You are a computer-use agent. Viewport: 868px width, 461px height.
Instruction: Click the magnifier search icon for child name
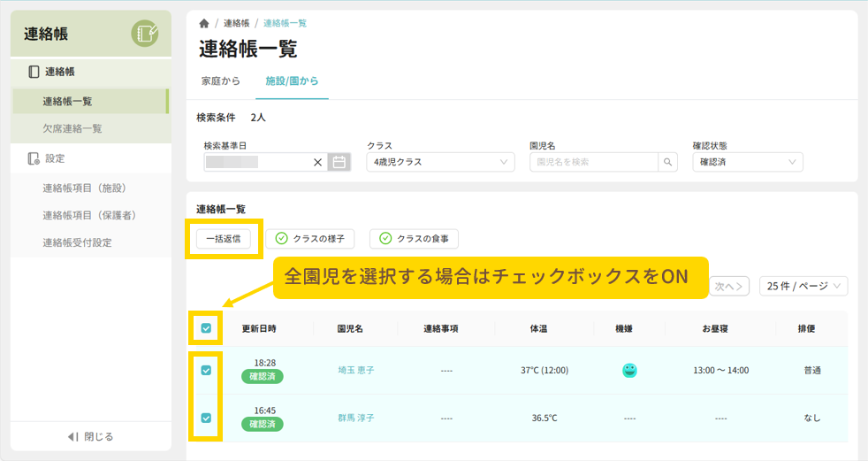tap(668, 162)
